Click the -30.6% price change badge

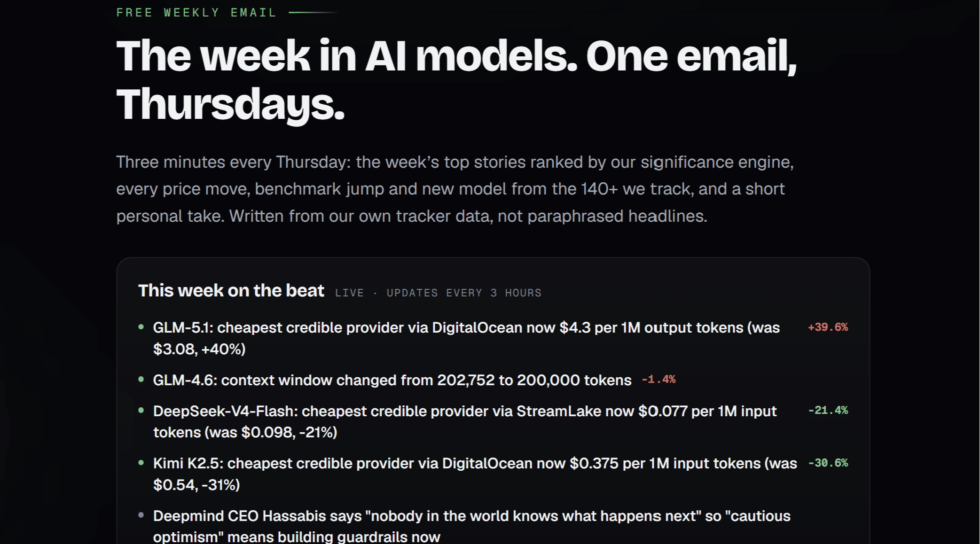[x=828, y=463]
